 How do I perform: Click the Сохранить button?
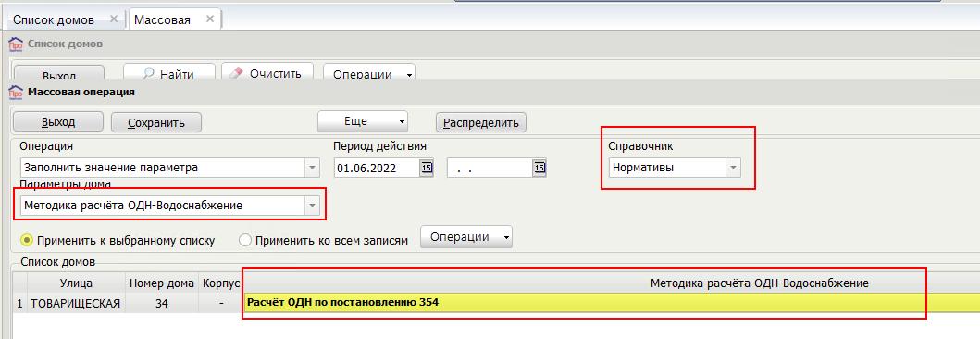point(156,122)
